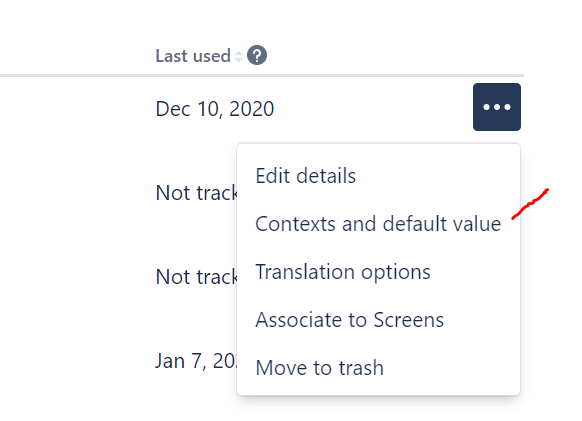The height and width of the screenshot is (421, 582).
Task: Click the second Not tracked cell
Action: tap(196, 277)
